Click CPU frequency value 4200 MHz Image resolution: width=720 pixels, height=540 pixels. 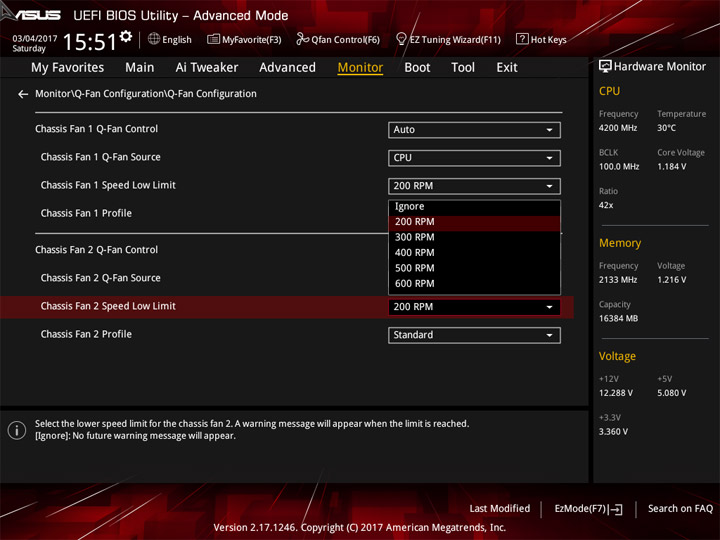pyautogui.click(x=618, y=128)
